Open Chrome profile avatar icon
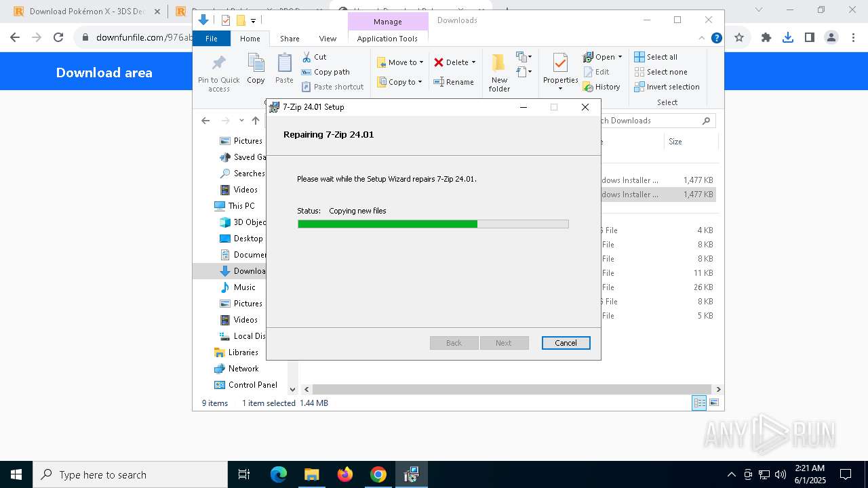Screen dimensions: 868x488 tap(831, 38)
